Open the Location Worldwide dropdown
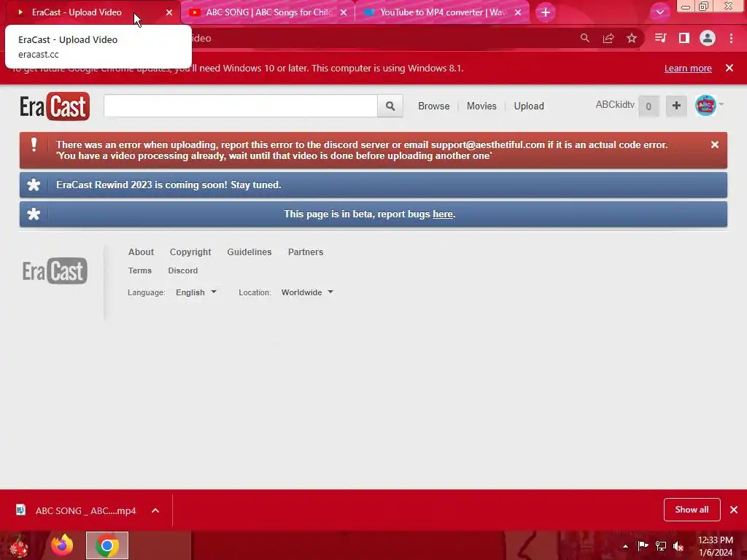This screenshot has height=560, width=747. [x=307, y=292]
